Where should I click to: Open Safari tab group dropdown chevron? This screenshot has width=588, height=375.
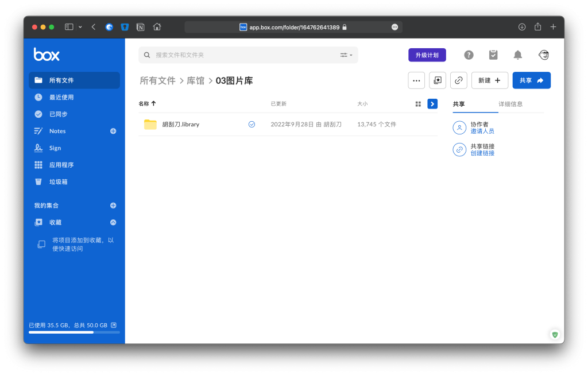tap(80, 27)
